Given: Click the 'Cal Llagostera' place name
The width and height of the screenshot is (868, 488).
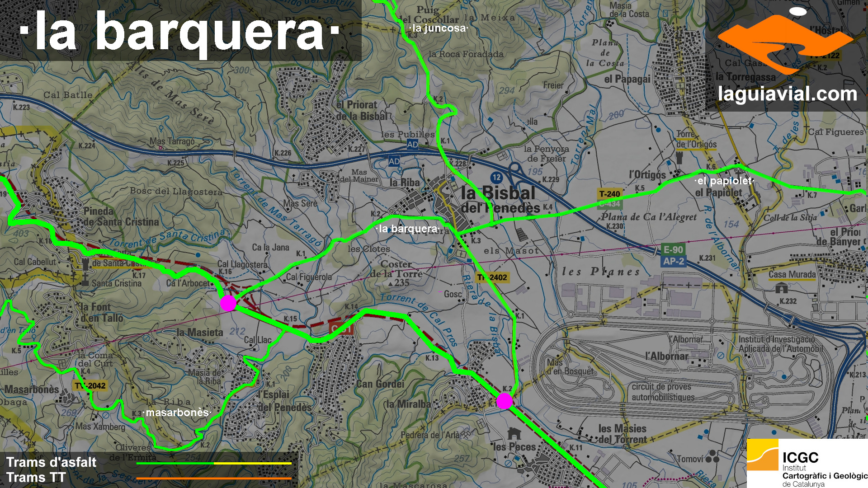Looking at the screenshot, I should click(242, 264).
